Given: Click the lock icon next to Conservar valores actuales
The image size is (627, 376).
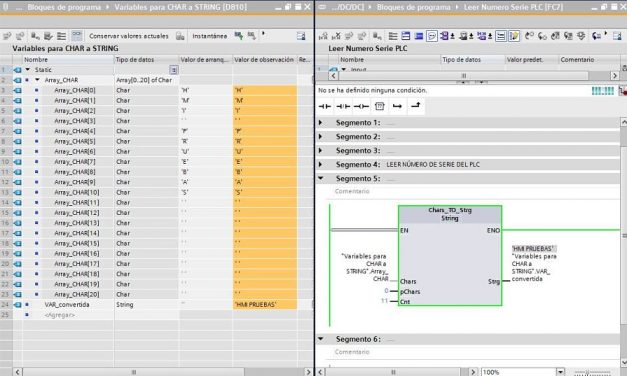Looking at the screenshot, I should [x=180, y=36].
